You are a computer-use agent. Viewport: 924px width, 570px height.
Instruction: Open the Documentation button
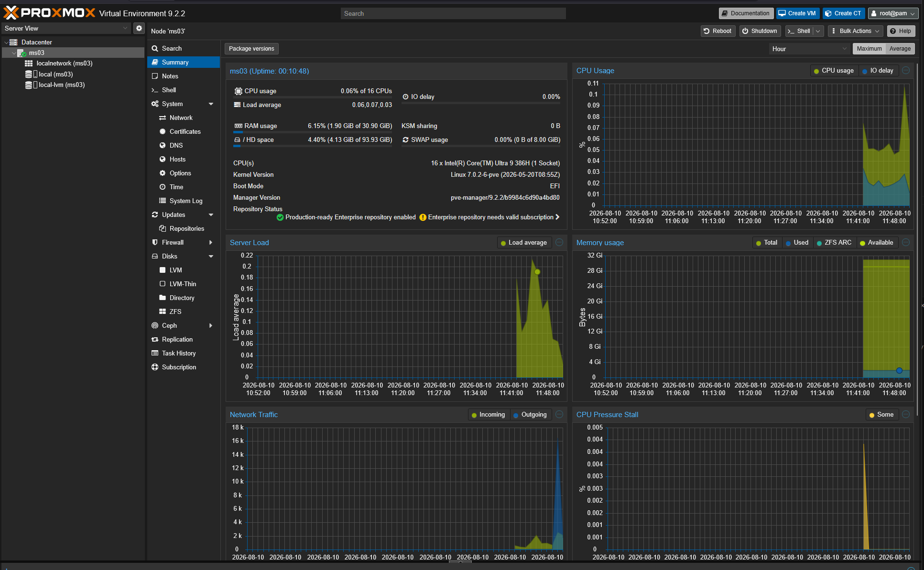pos(746,13)
